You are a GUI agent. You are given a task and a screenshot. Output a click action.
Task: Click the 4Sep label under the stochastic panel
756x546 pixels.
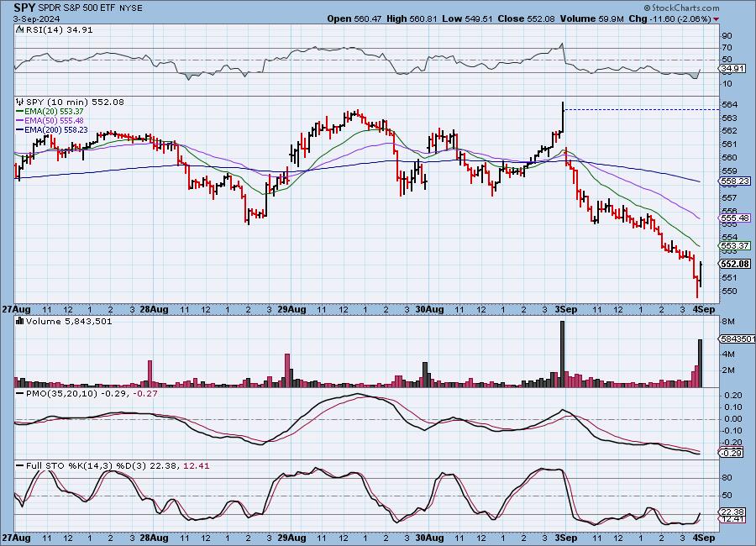click(704, 538)
